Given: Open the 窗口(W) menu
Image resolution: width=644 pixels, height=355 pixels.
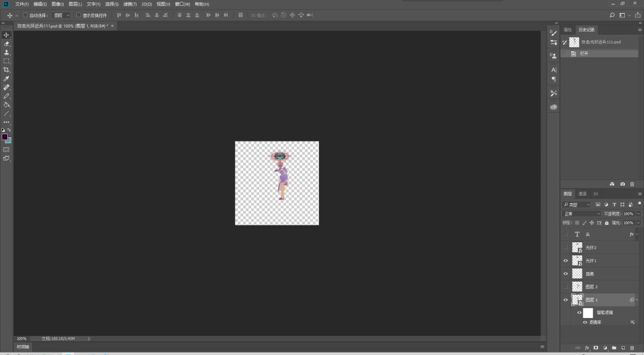Looking at the screenshot, I should 182,4.
